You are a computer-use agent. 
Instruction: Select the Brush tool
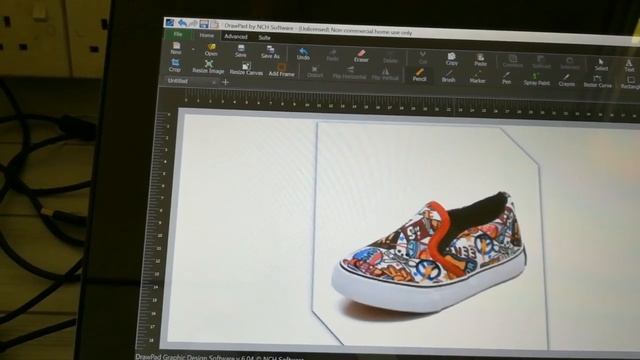coord(448,76)
